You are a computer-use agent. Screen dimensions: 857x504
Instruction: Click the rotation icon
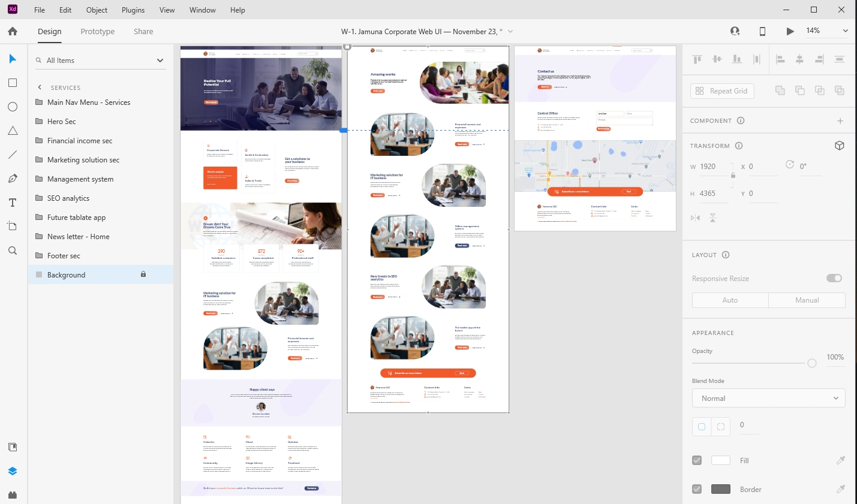[x=790, y=165]
